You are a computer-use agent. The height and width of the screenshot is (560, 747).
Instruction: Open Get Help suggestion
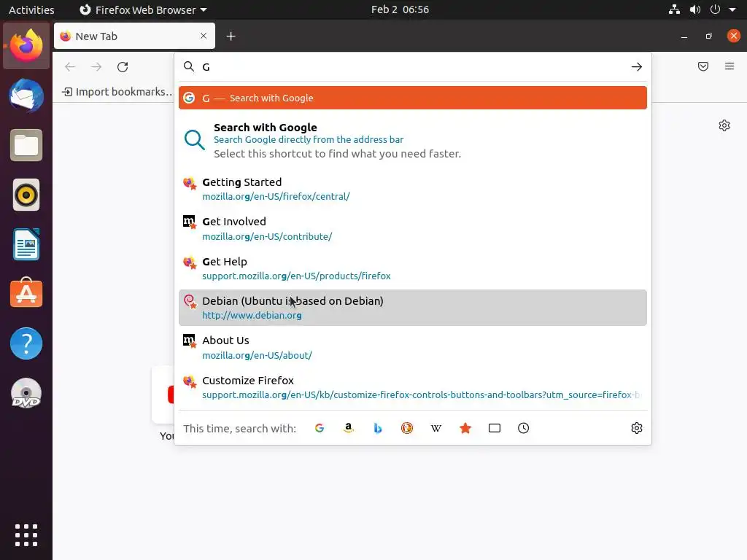pyautogui.click(x=413, y=268)
